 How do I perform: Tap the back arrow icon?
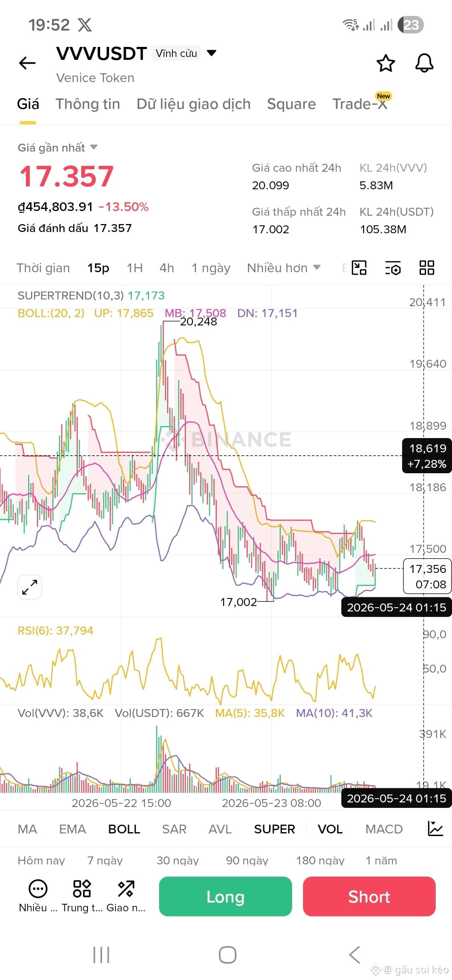coord(28,63)
